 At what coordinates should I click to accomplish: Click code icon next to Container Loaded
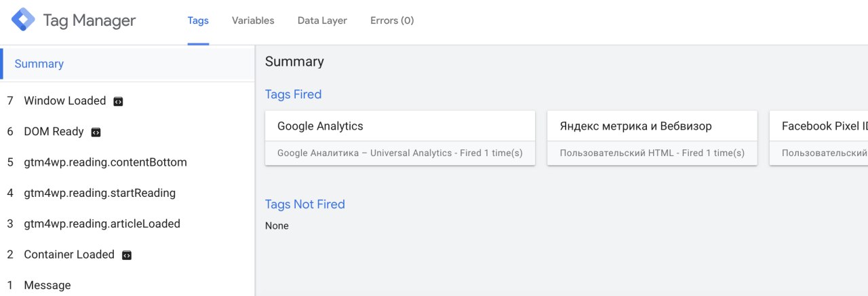126,255
